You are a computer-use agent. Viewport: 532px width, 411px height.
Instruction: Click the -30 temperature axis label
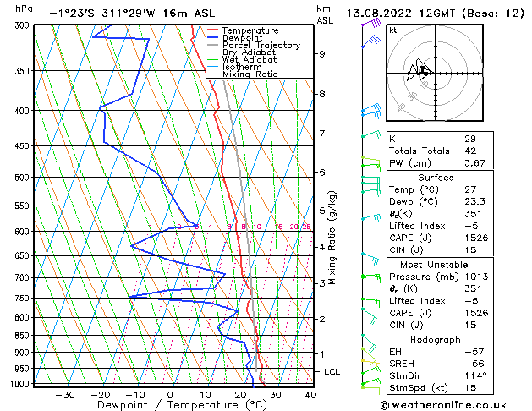[x=64, y=395]
